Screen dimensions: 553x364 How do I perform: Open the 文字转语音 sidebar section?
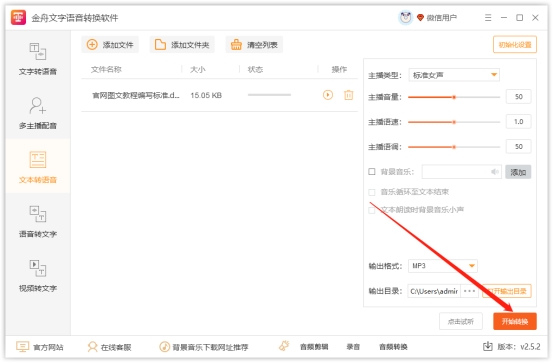pyautogui.click(x=38, y=59)
